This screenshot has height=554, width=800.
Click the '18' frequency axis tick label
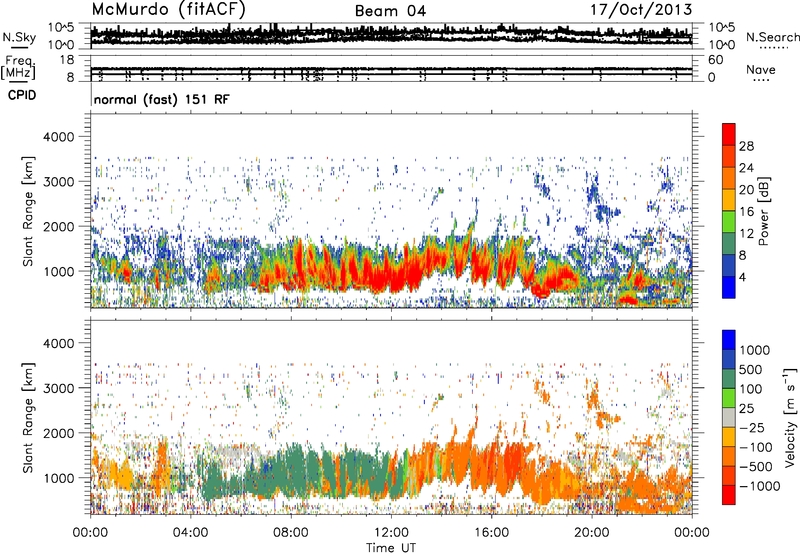(x=67, y=60)
